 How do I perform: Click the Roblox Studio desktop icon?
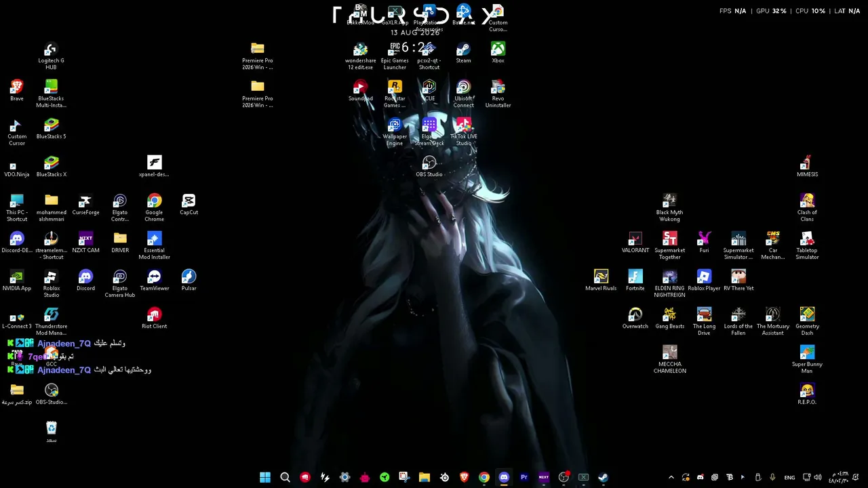click(x=51, y=284)
